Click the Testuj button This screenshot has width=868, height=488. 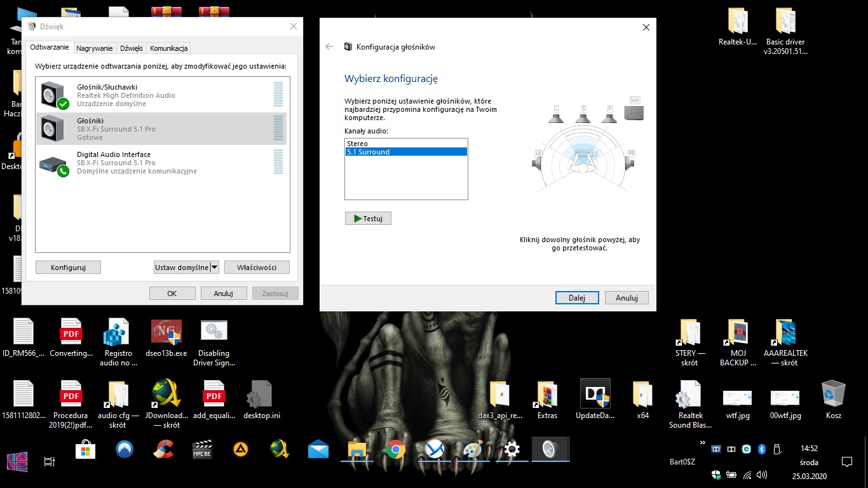[368, 218]
